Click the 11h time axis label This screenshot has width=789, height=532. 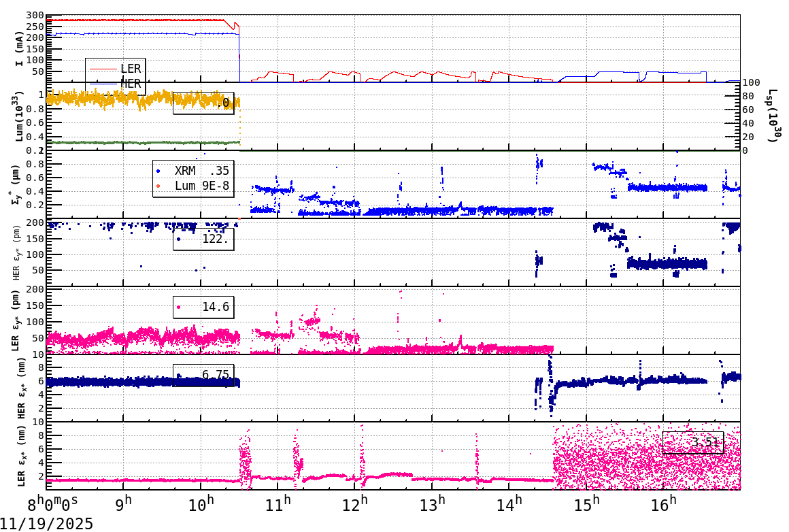coord(278,504)
